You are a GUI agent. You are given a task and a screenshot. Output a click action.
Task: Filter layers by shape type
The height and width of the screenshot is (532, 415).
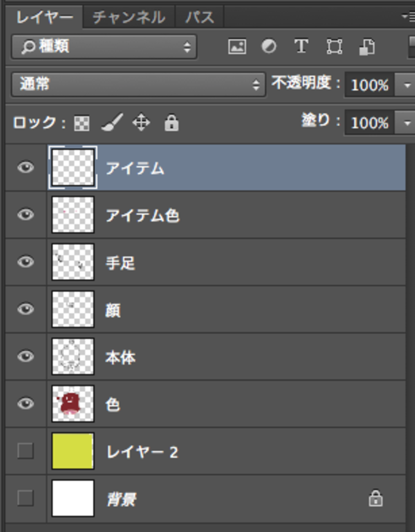click(334, 47)
